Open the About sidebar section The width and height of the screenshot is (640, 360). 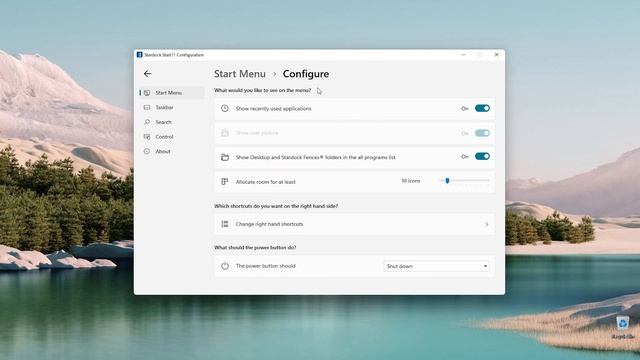point(171,151)
